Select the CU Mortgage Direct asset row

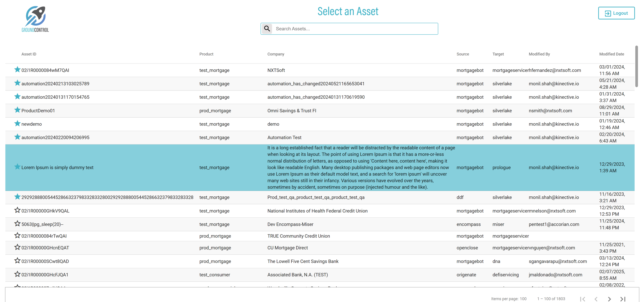(x=287, y=248)
